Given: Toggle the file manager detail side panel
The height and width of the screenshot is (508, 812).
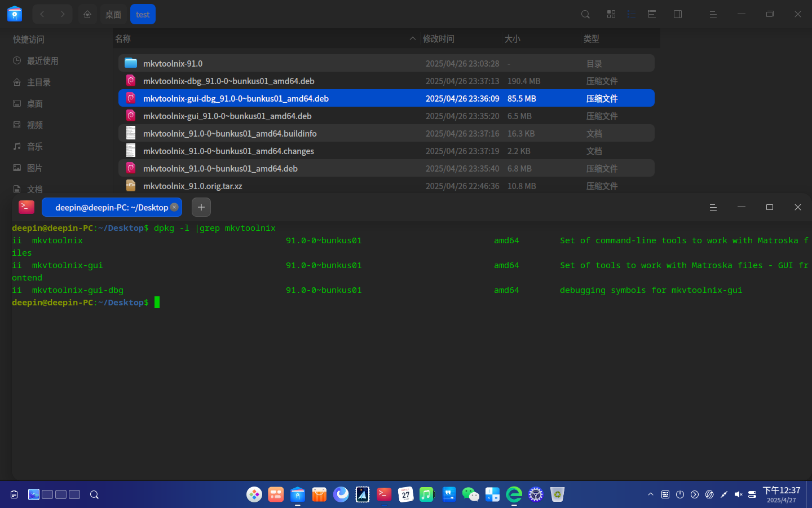Looking at the screenshot, I should pos(678,14).
